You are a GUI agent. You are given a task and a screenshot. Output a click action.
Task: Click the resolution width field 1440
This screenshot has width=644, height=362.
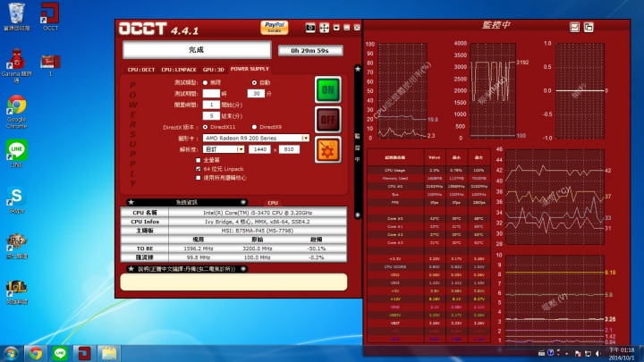click(259, 149)
